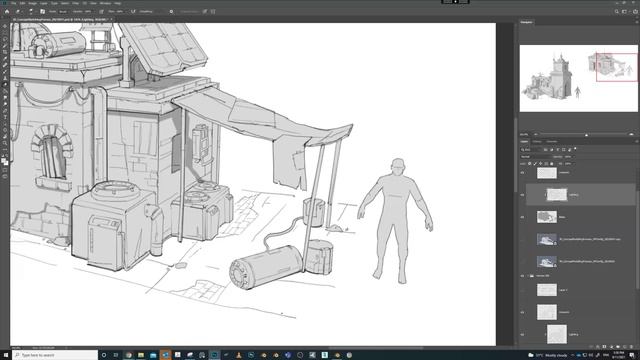Open the layer filter kind dropdown
Screen dimensions: 640x360
click(529, 150)
